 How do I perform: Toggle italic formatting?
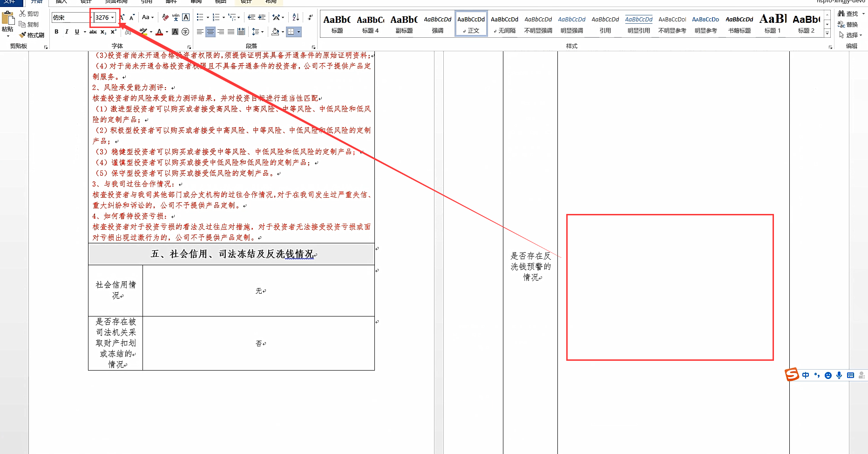(66, 32)
